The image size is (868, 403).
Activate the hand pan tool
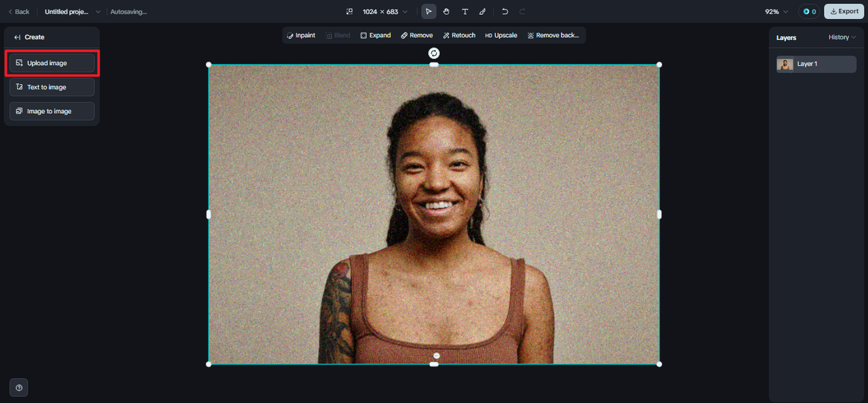tap(446, 12)
